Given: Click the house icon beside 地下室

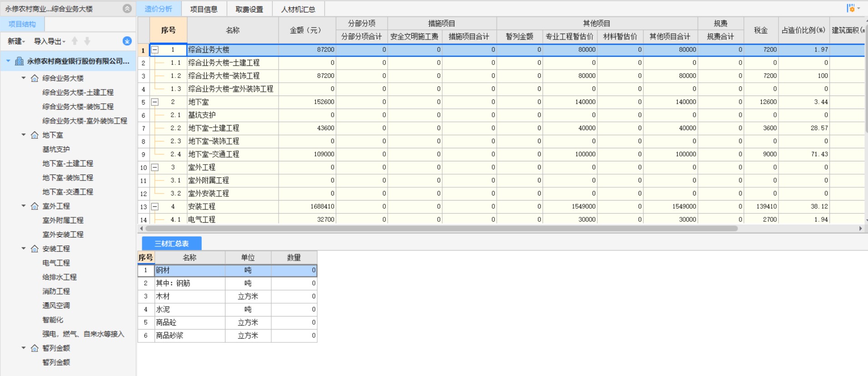Looking at the screenshot, I should 35,135.
